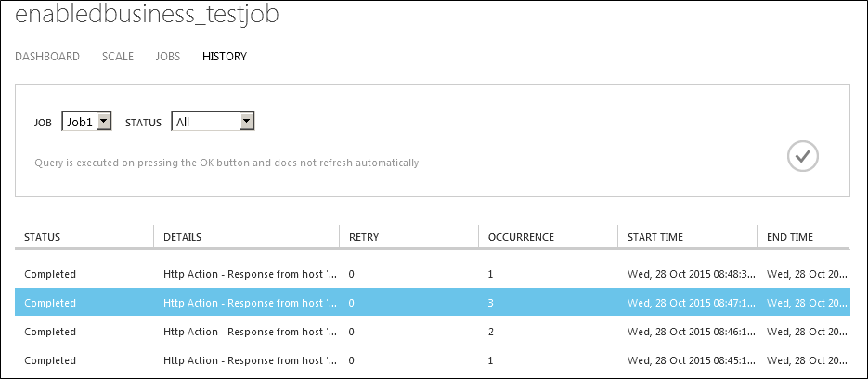Select the Completed row started at 08:46
868x379 pixels.
click(433, 332)
